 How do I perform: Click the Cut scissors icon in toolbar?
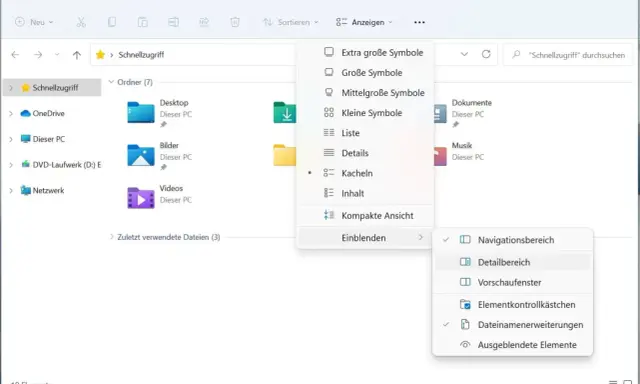click(81, 22)
